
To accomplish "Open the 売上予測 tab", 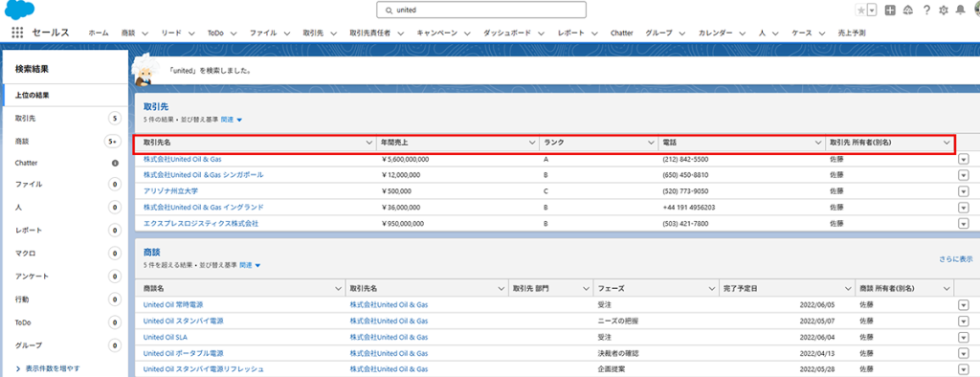I will 851,33.
